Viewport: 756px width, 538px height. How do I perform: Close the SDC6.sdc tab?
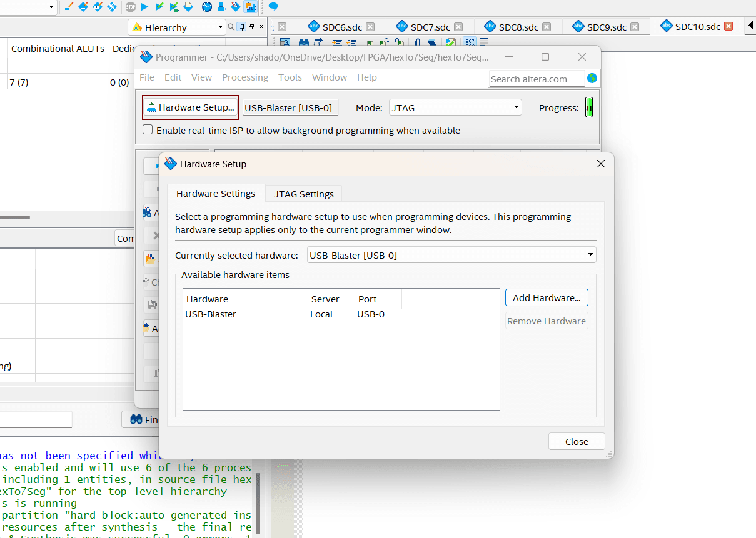point(370,27)
